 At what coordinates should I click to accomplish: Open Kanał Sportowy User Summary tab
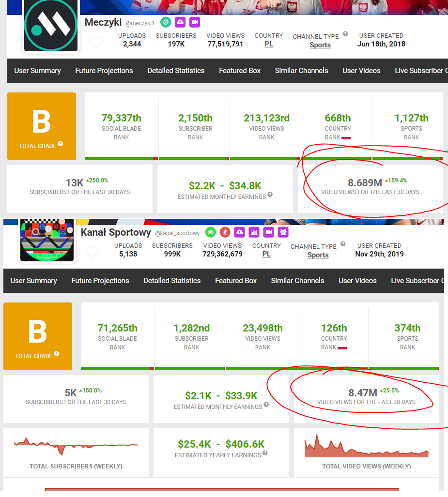pos(33,281)
